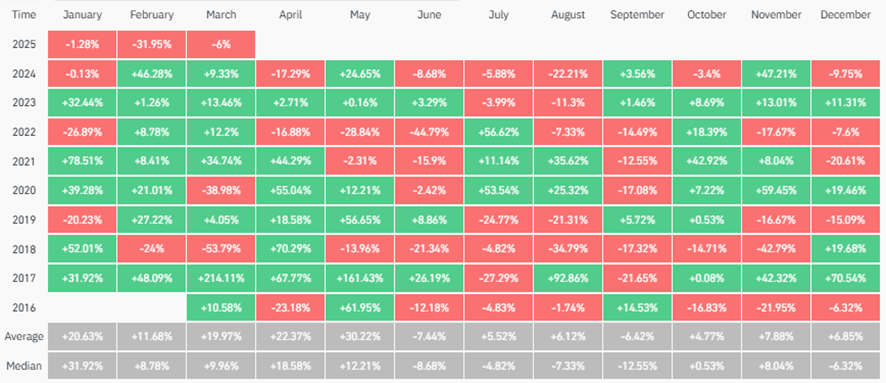Screen dimensions: 886x383
Task: Select the Average row label
Action: [24, 337]
